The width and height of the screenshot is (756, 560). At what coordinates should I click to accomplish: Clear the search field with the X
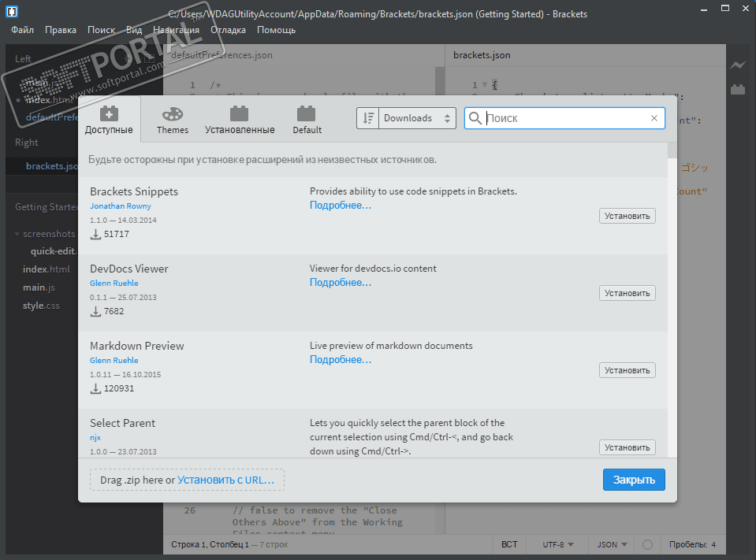pyautogui.click(x=654, y=118)
